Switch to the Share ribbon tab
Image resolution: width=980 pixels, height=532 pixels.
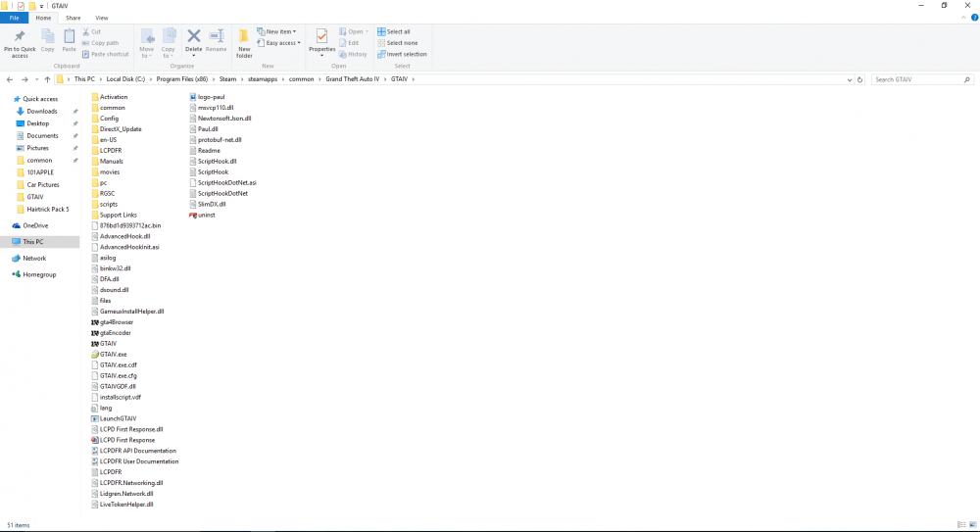pyautogui.click(x=73, y=19)
